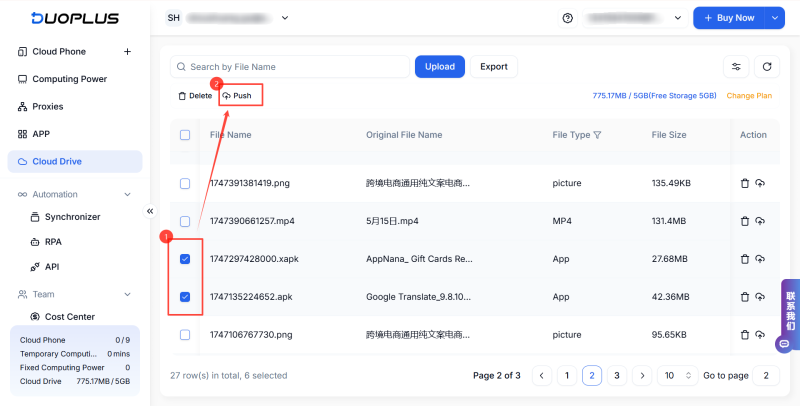Screen dimensions: 800x406
Task: Click the Original File Name column header
Action: (404, 135)
